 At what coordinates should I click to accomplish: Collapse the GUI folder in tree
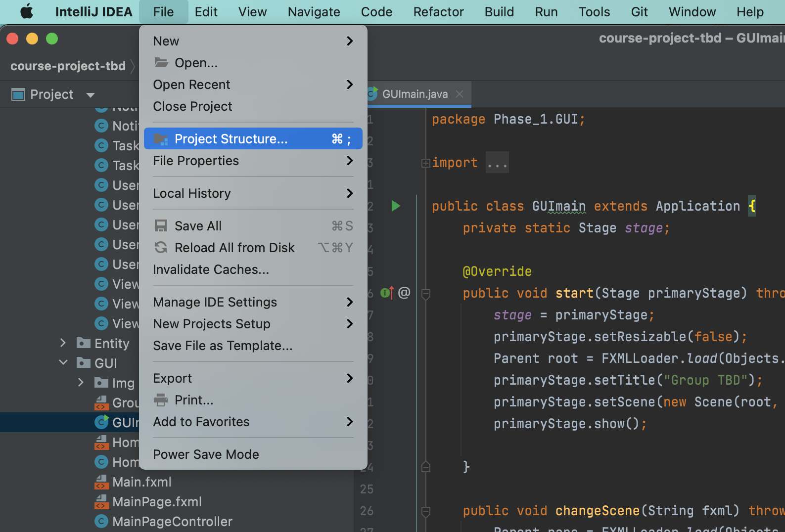63,362
